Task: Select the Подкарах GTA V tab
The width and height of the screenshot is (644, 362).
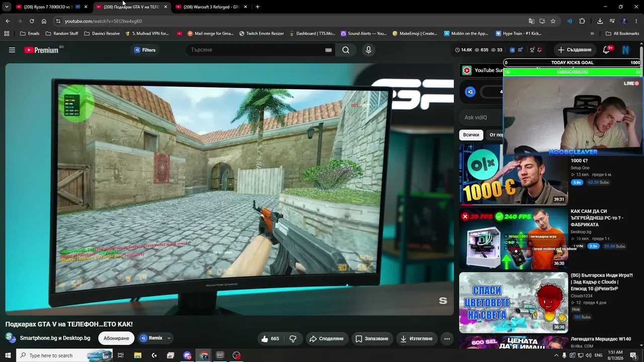Action: (x=132, y=7)
